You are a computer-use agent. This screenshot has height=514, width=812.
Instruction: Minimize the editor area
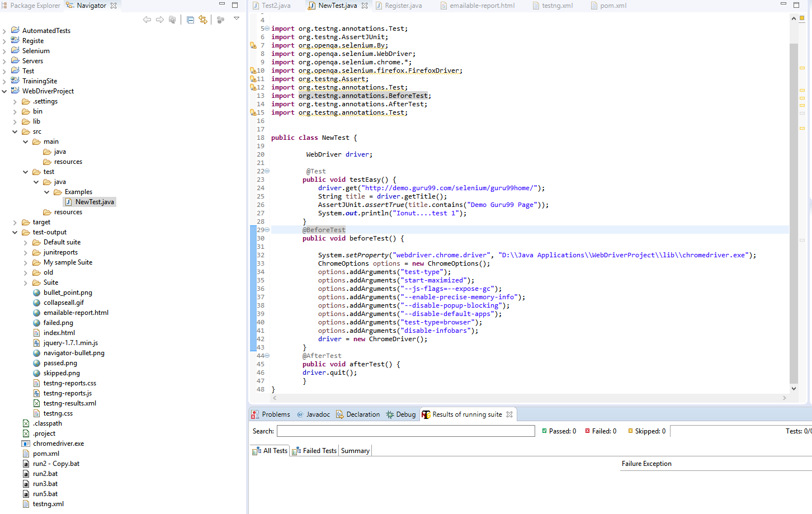(x=783, y=4)
